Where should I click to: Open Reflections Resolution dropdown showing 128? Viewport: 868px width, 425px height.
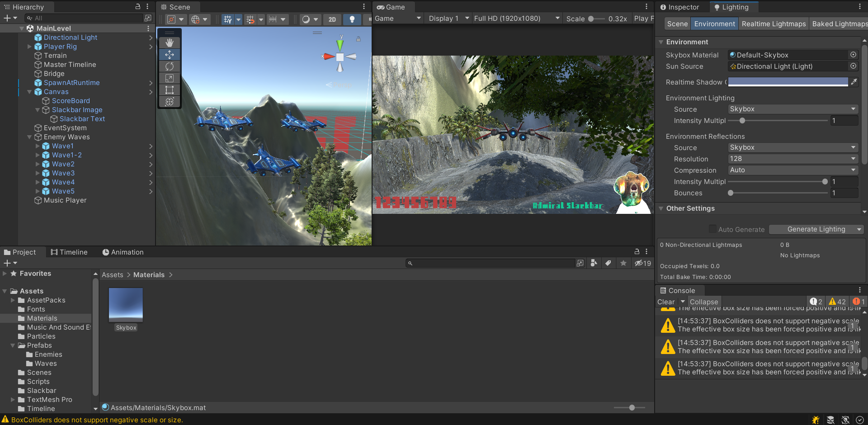point(793,159)
